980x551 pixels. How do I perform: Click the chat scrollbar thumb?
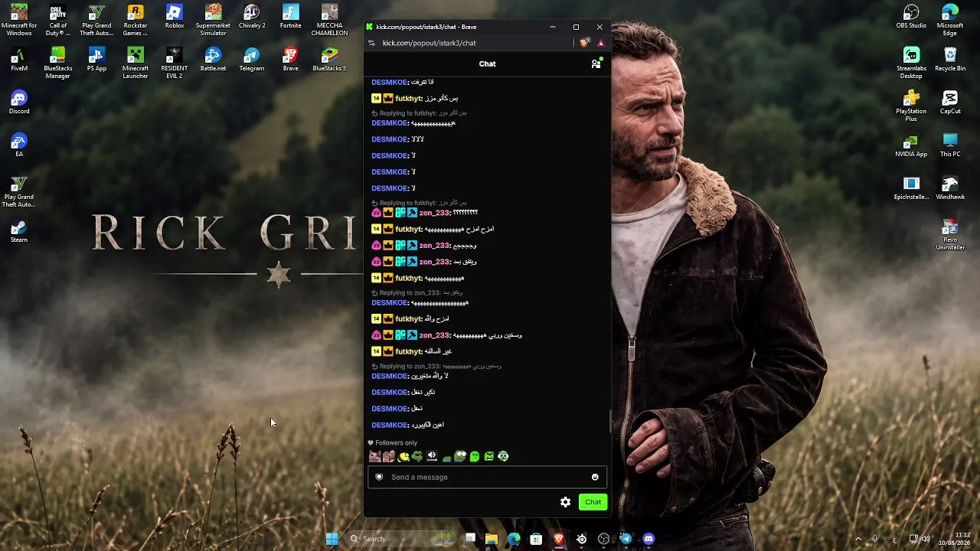(609, 421)
